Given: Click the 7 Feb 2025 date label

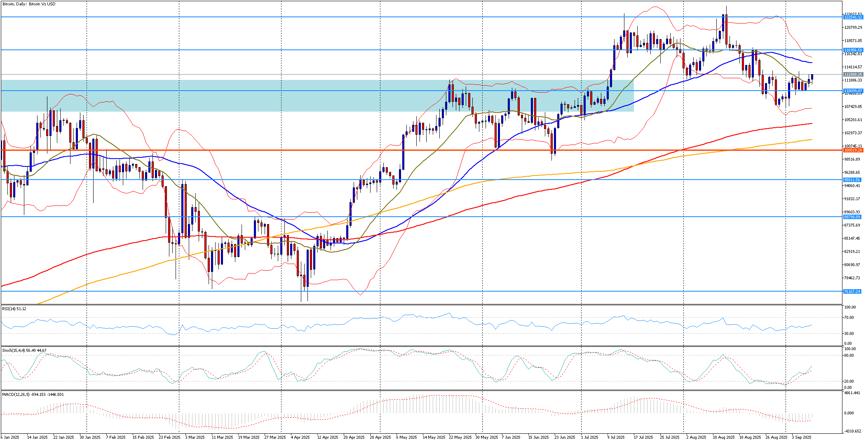Looking at the screenshot, I should pos(115,437).
